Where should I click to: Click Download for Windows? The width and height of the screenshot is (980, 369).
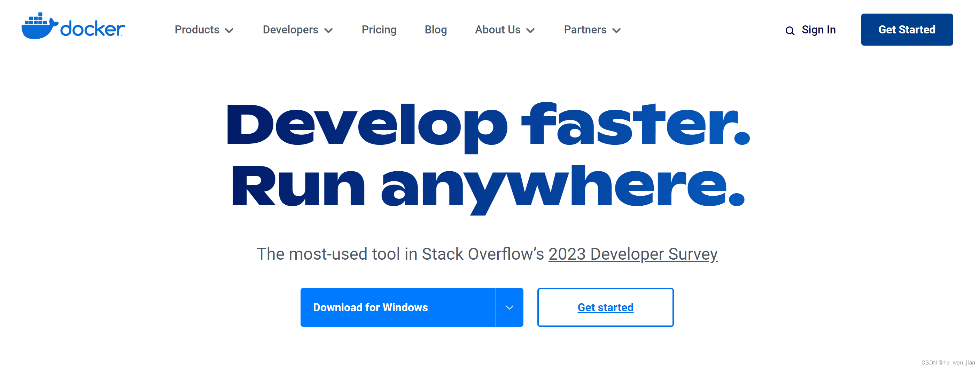370,307
